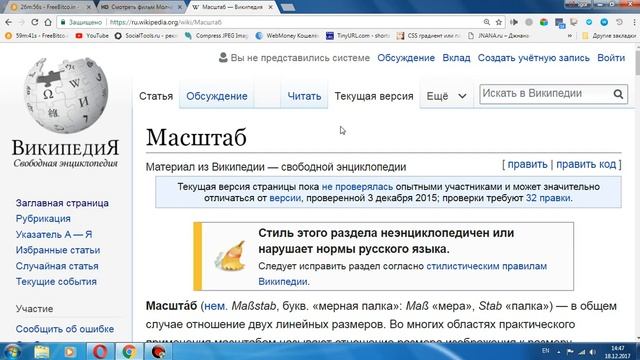Open Избранные статьи
The height and width of the screenshot is (360, 640).
click(x=58, y=250)
